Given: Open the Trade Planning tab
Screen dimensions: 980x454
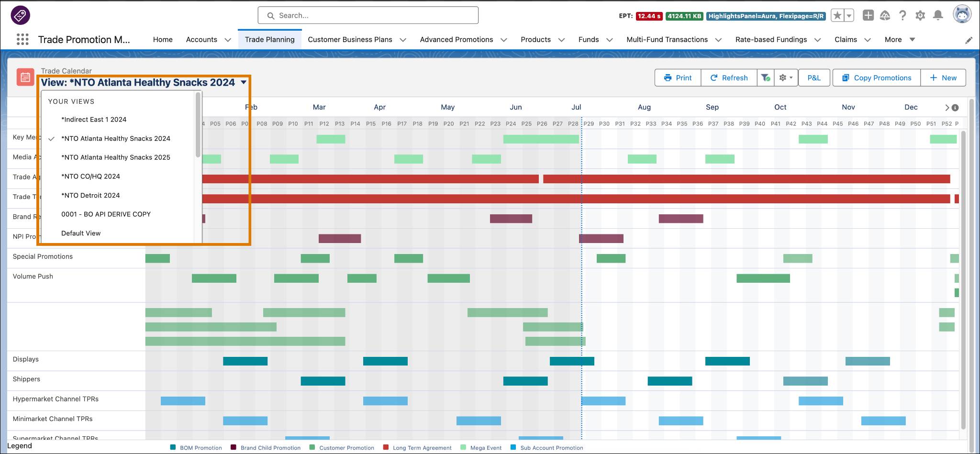Looking at the screenshot, I should tap(269, 40).
